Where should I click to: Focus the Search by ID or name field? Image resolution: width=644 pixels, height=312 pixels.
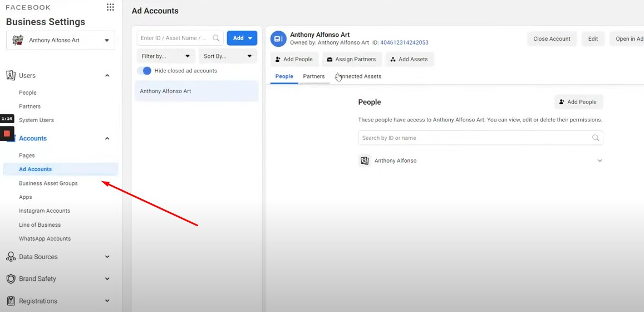pos(480,138)
